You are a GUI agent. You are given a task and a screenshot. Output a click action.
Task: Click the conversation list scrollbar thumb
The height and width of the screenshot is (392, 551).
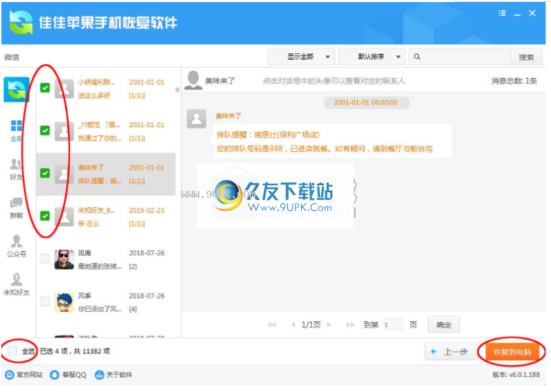click(x=177, y=90)
